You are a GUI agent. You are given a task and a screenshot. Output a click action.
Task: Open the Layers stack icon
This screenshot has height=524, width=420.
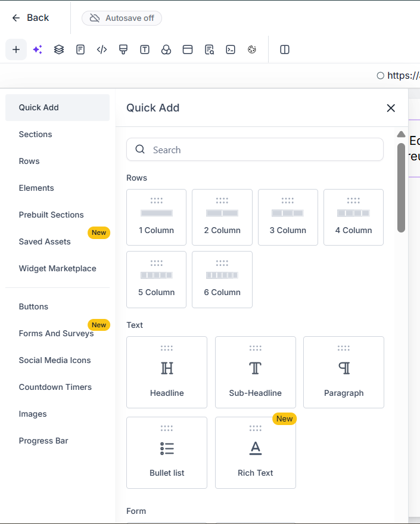[x=59, y=49]
